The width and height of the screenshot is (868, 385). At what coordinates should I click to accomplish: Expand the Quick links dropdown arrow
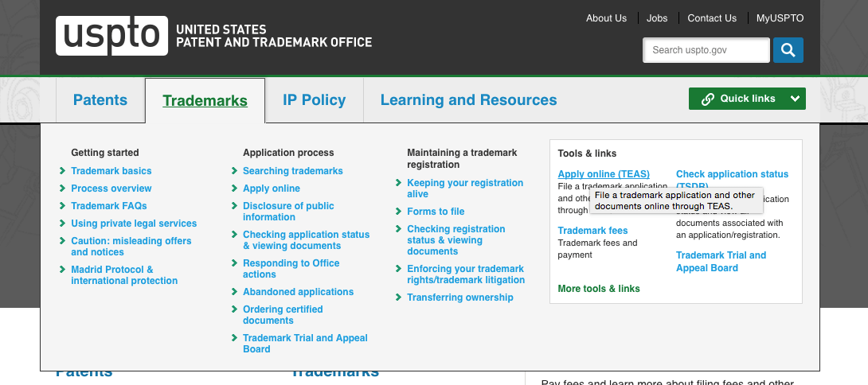click(795, 99)
